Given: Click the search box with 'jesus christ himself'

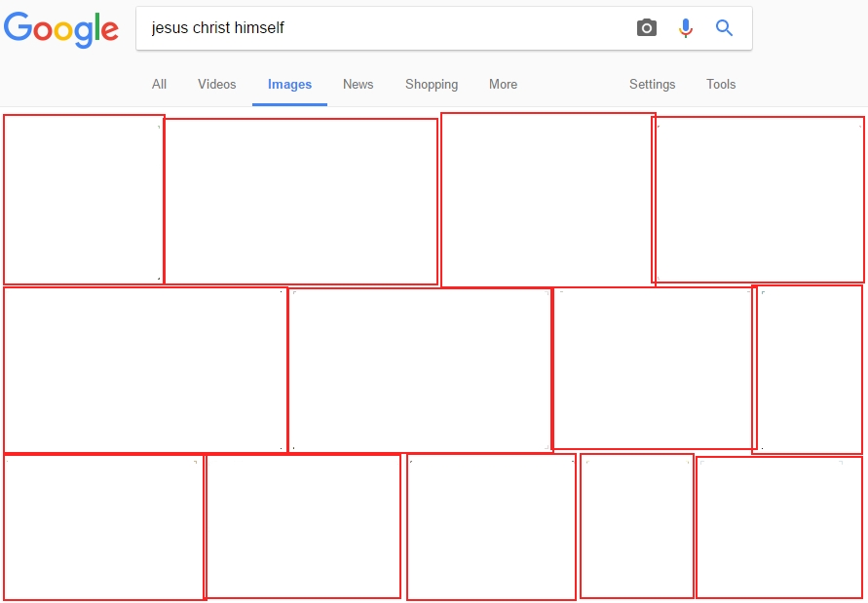Looking at the screenshot, I should 388,27.
